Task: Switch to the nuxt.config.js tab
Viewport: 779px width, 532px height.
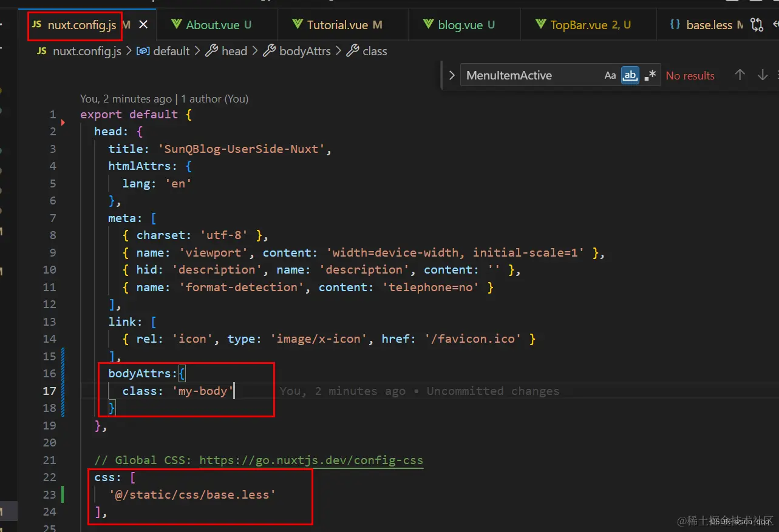Action: coord(81,25)
